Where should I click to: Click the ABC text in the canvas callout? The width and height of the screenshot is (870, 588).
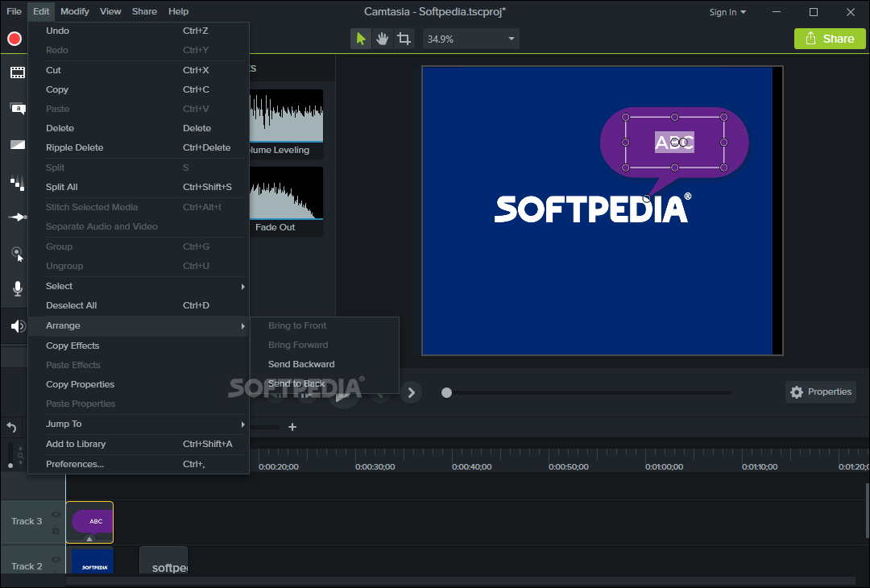click(675, 143)
